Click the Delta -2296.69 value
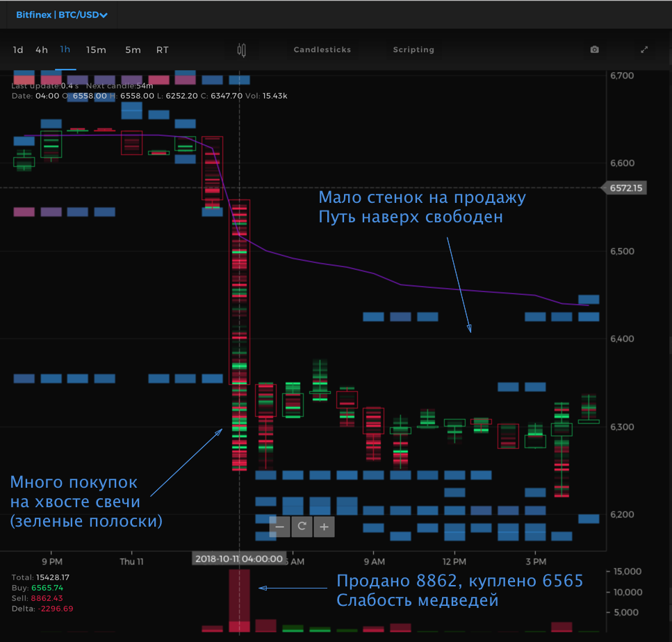The height and width of the screenshot is (642, 672). (56, 609)
